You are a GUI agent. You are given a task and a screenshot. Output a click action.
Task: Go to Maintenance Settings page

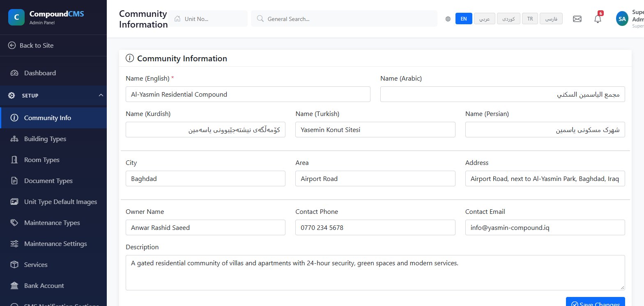(53, 244)
